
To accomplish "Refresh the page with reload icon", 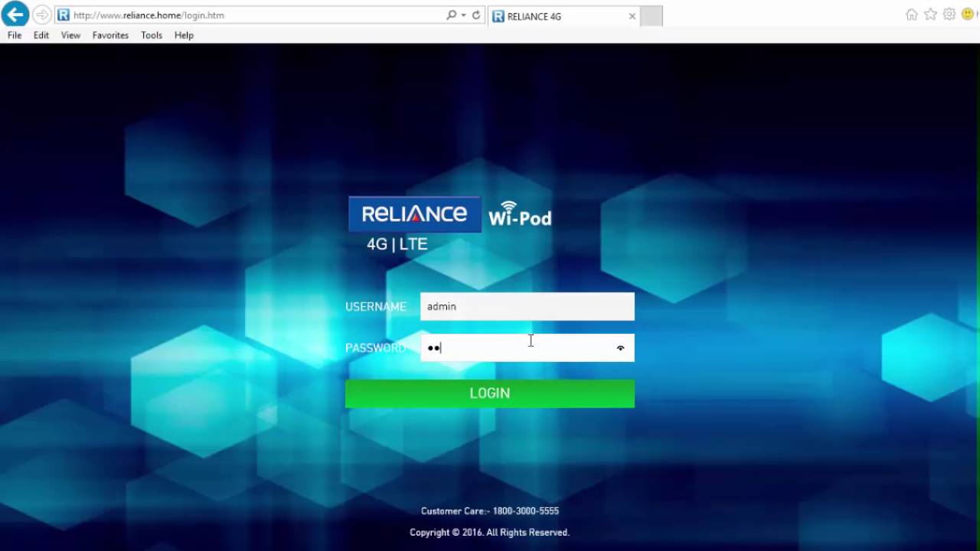I will (476, 15).
